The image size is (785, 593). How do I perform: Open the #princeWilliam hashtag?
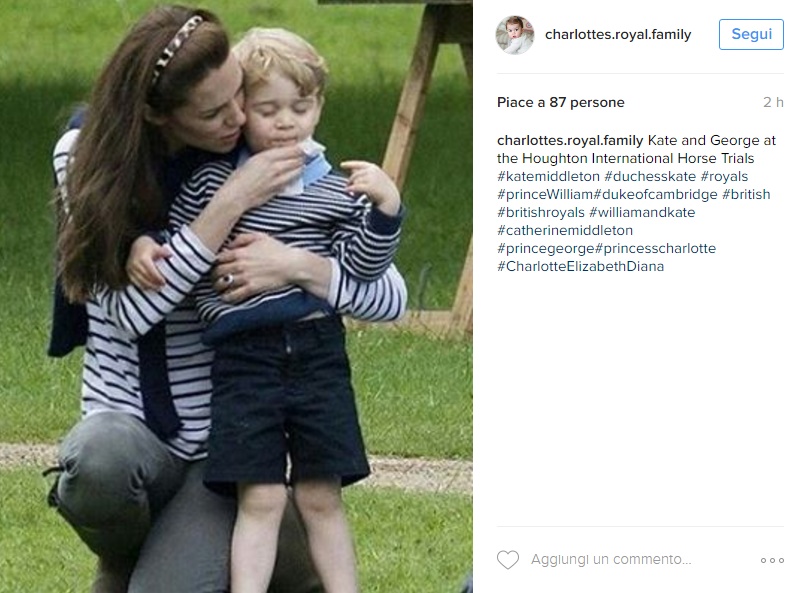(x=545, y=194)
